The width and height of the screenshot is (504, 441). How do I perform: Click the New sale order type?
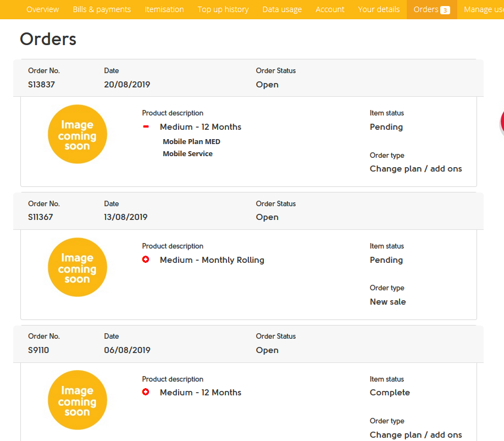[387, 302]
